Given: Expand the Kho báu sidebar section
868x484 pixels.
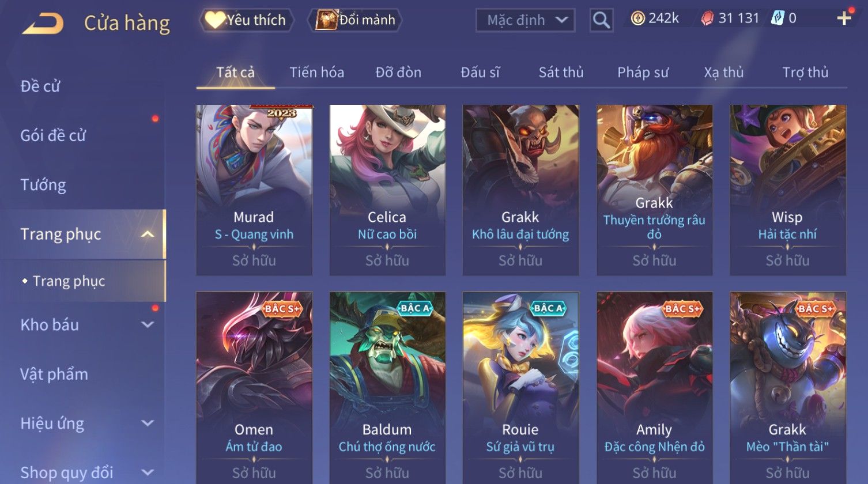Looking at the screenshot, I should (x=148, y=325).
